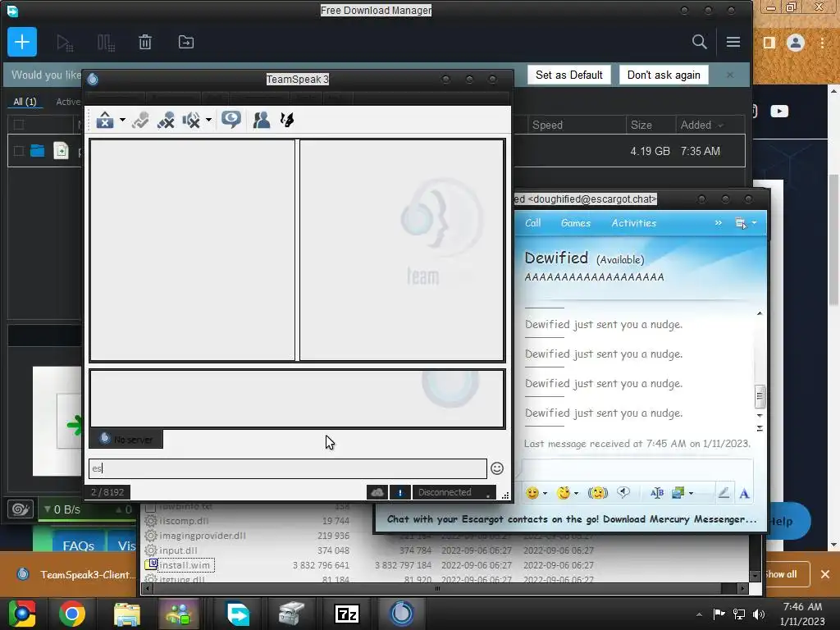This screenshot has width=840, height=630.
Task: Click the voice clip icon in messenger
Action: [x=623, y=492]
